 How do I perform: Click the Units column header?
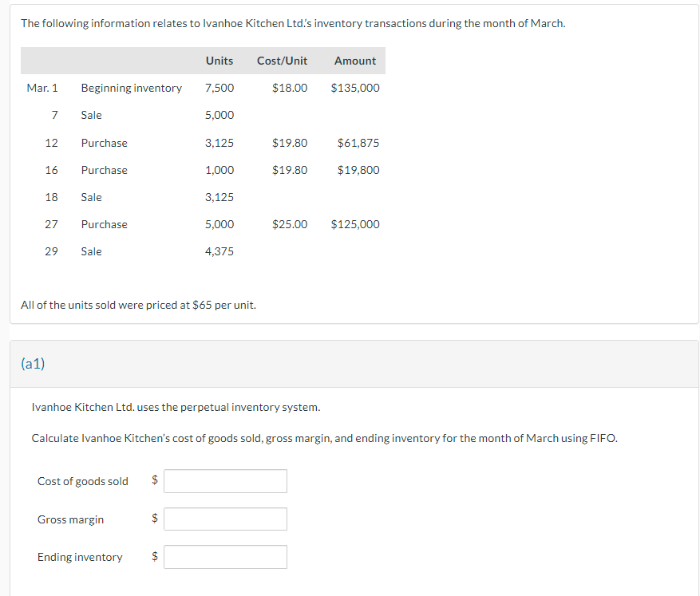(x=219, y=61)
